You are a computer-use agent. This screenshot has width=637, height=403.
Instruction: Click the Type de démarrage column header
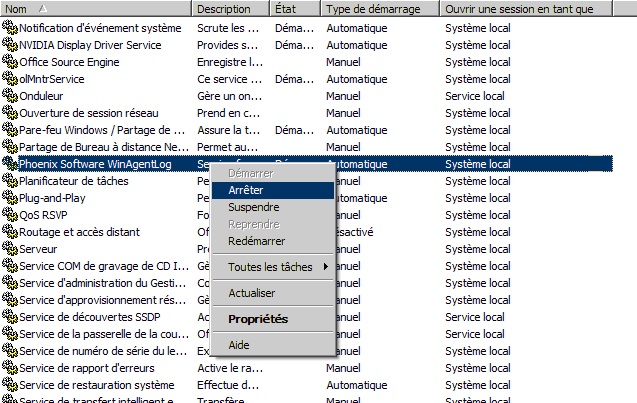[379, 9]
